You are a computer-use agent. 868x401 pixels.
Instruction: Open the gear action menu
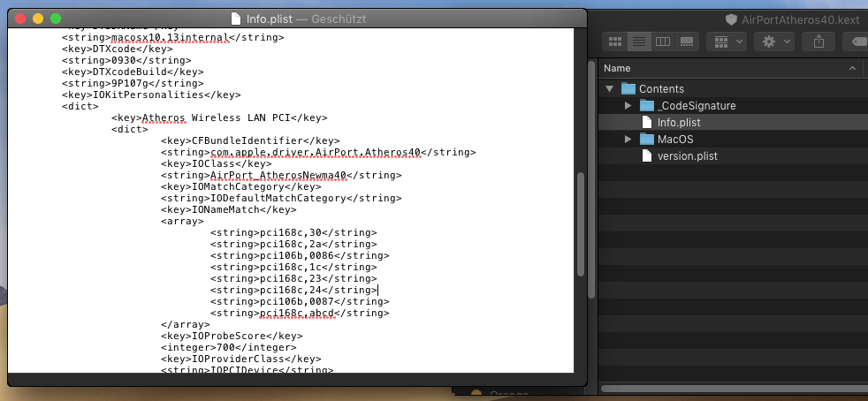[774, 42]
